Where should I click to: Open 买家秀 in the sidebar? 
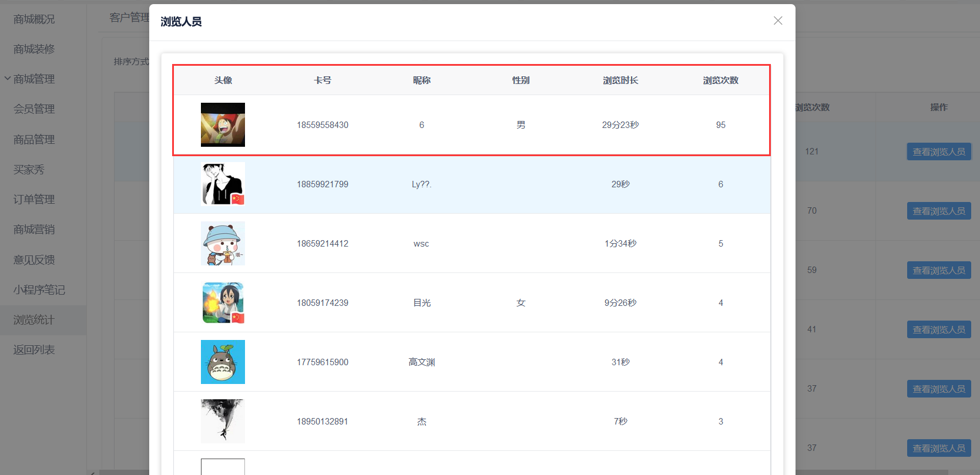29,170
